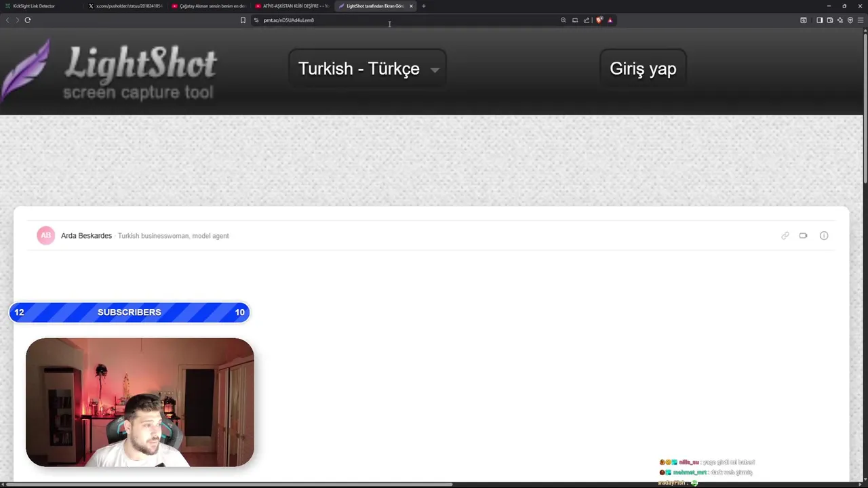Switch to the ATİYE-AŞKİSTAN tab
The width and height of the screenshot is (868, 488).
(x=292, y=6)
